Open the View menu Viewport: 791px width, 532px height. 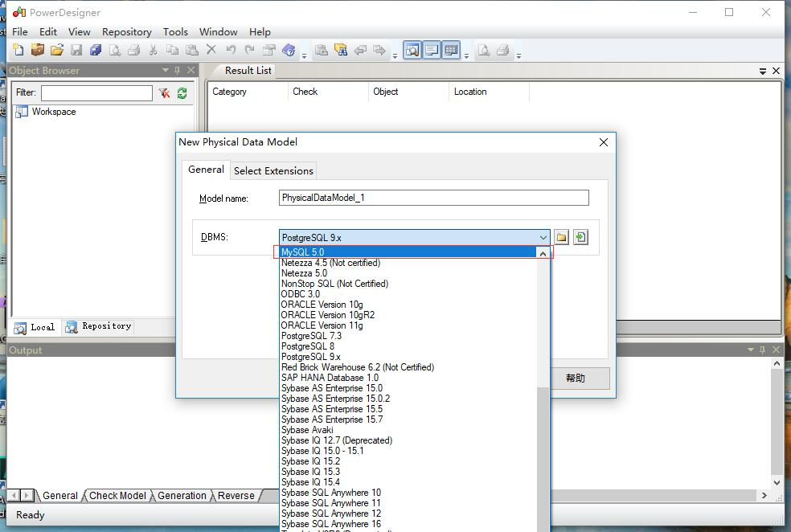click(x=80, y=32)
